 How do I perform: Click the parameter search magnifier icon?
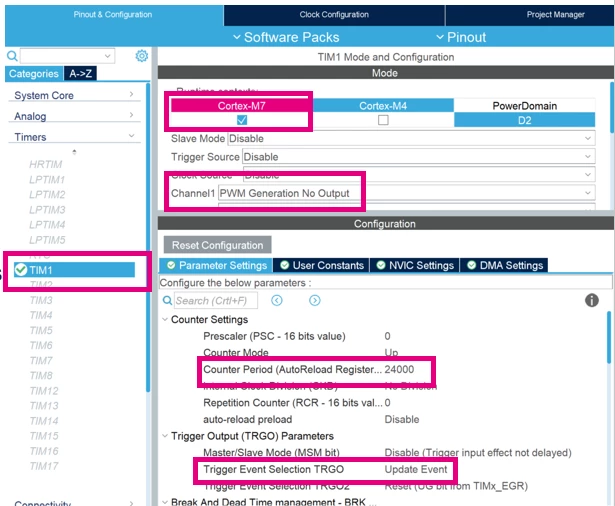[167, 300]
